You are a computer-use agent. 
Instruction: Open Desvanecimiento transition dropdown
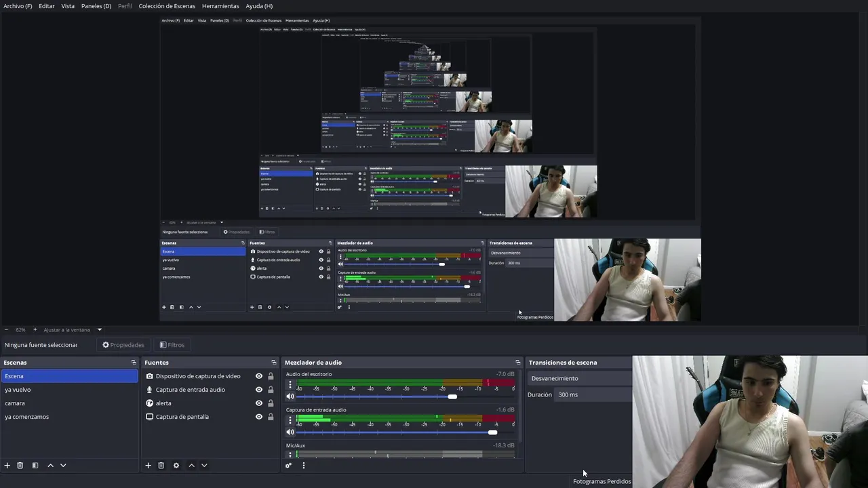(x=580, y=378)
